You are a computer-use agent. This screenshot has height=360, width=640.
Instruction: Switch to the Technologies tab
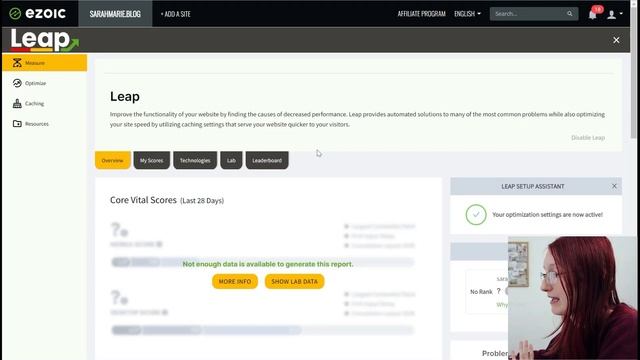195,160
